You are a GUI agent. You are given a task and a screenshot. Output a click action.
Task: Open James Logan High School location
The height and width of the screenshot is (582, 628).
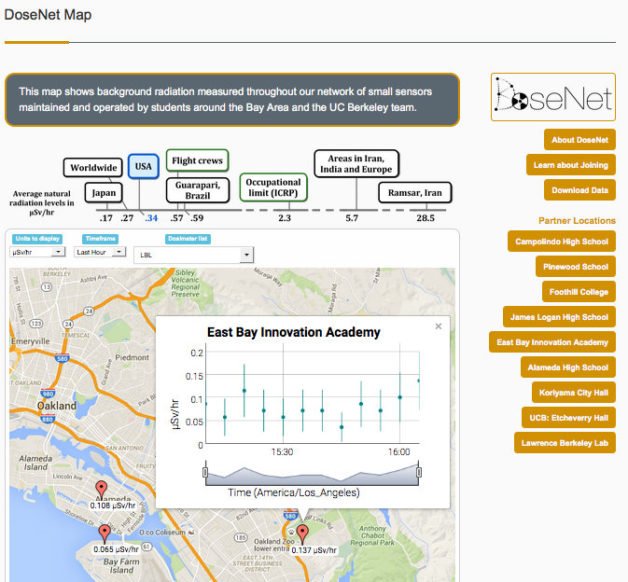click(559, 317)
